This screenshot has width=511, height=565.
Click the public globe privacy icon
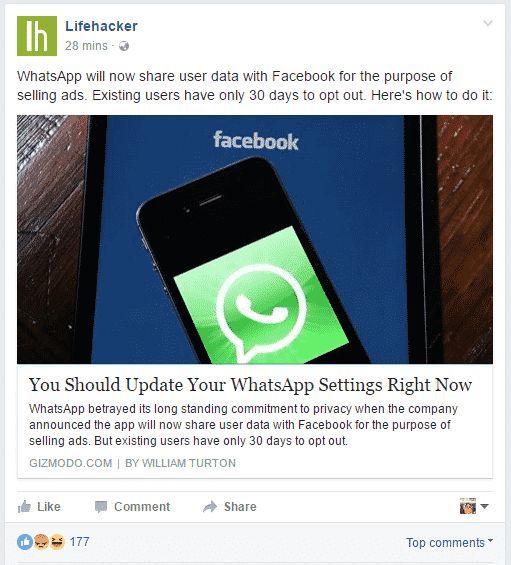(x=124, y=46)
